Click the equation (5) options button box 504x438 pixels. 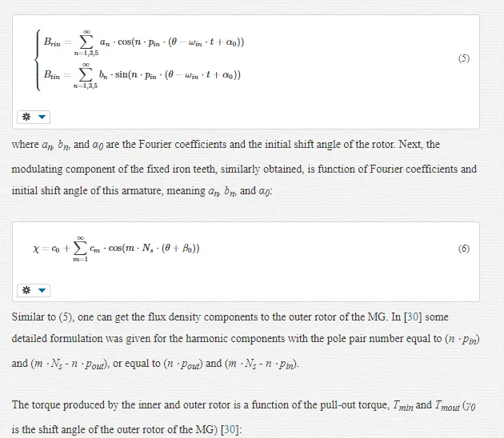coord(34,117)
